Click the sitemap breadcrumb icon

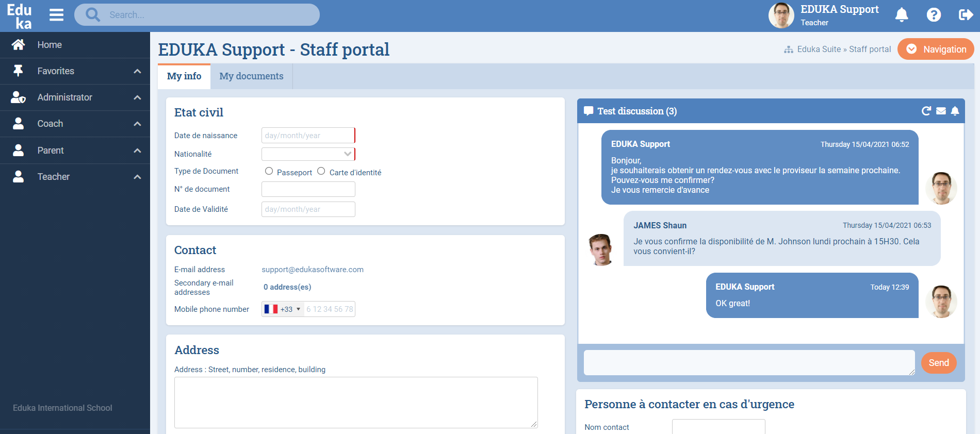[789, 49]
